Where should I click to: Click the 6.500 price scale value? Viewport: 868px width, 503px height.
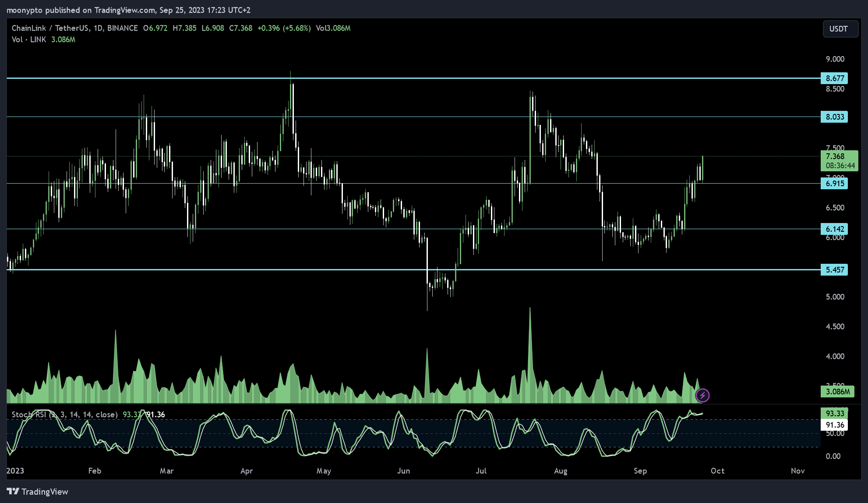tap(835, 208)
